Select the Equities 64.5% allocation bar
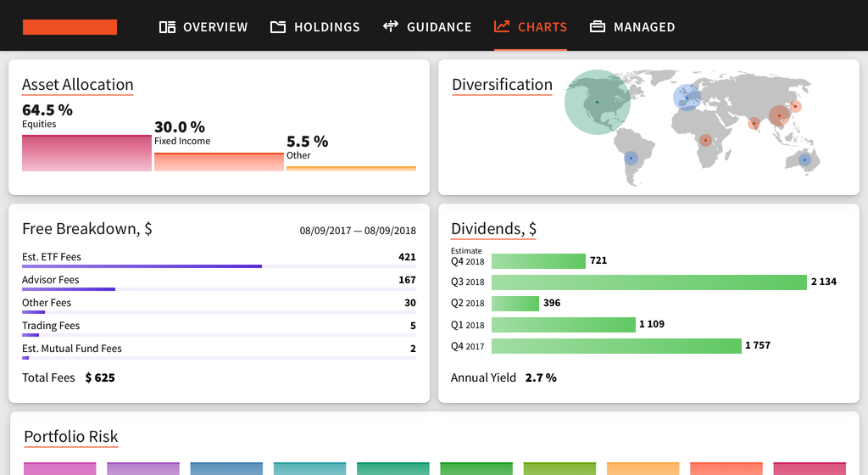The height and width of the screenshot is (475, 868). point(86,154)
